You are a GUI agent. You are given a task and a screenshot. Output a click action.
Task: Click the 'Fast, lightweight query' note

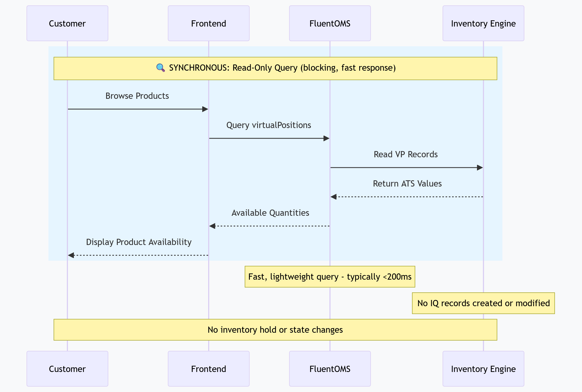[330, 277]
